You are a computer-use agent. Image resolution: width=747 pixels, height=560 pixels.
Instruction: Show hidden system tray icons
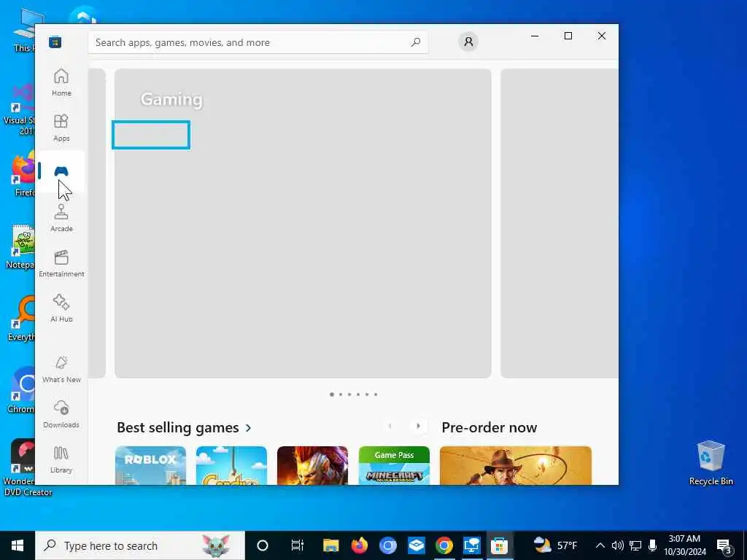pyautogui.click(x=600, y=545)
